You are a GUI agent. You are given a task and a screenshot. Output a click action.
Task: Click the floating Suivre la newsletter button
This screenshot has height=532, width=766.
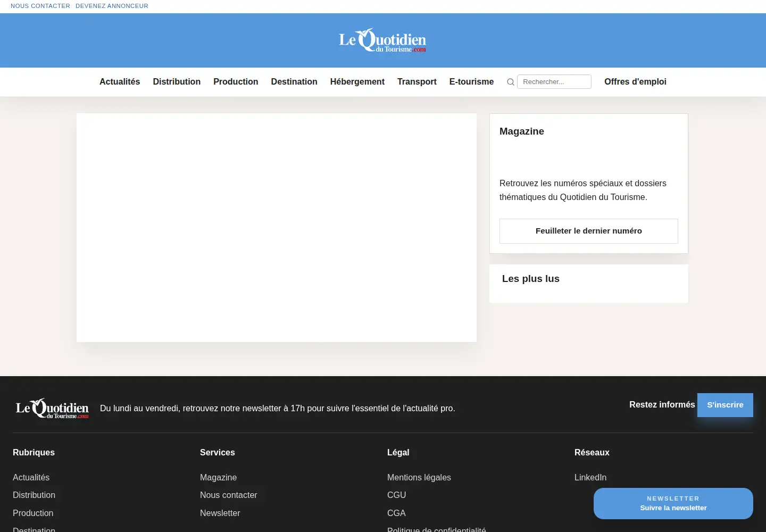tap(673, 503)
